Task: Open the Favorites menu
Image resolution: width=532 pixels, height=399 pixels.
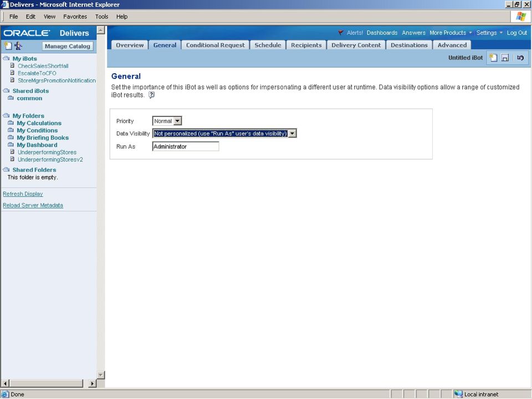Action: pyautogui.click(x=75, y=16)
